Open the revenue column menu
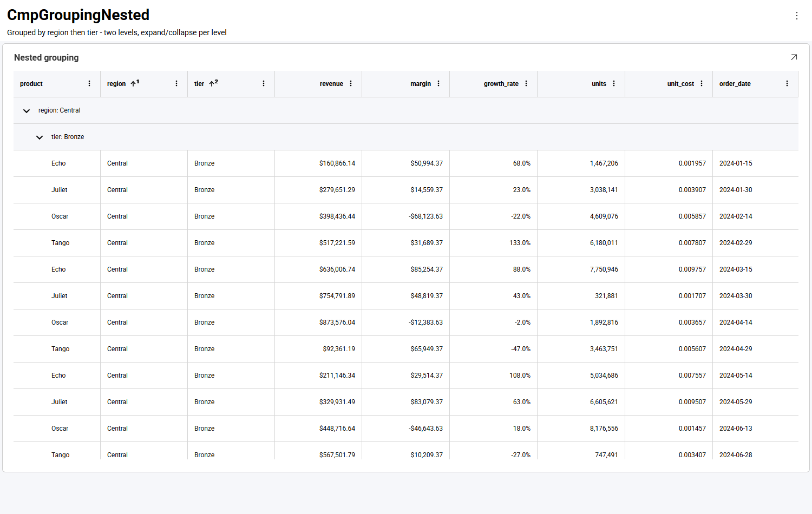The height and width of the screenshot is (514, 812). click(x=351, y=84)
